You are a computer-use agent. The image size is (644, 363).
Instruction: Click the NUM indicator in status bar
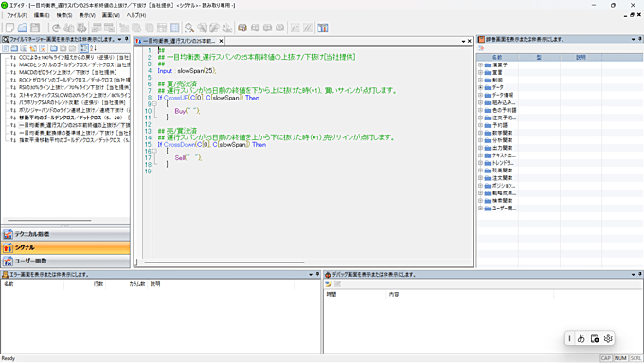point(620,358)
